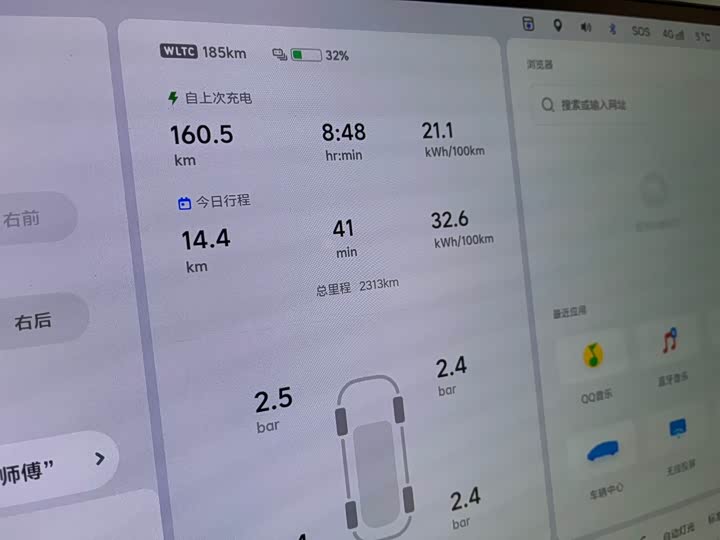
Task: Select the 右后 rear-right option
Action: click(x=32, y=322)
